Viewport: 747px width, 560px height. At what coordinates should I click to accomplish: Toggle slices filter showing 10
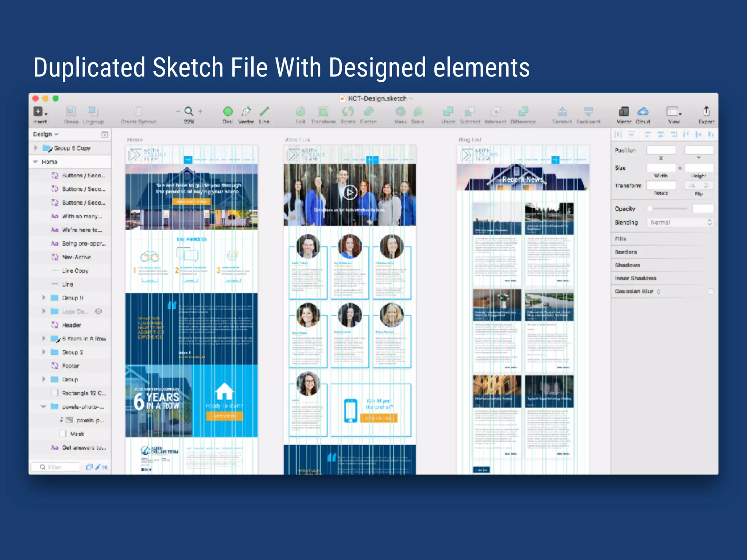pyautogui.click(x=101, y=467)
